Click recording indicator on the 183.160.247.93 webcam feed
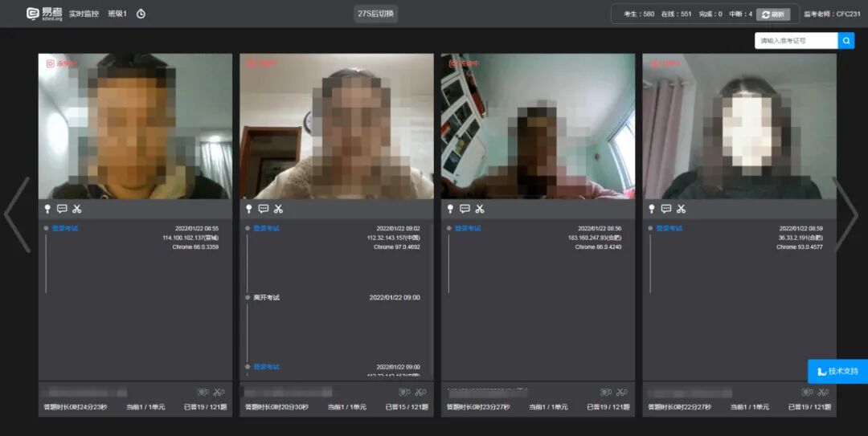The height and width of the screenshot is (436, 868). pos(464,63)
